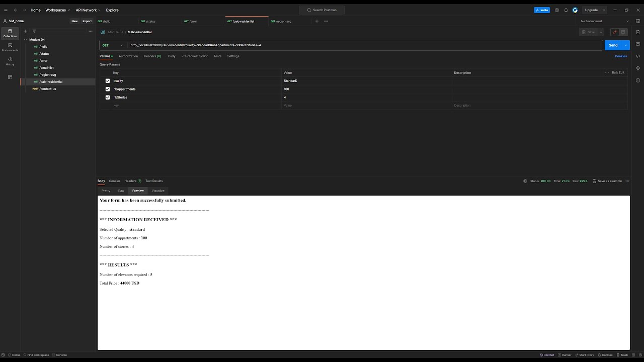Open the request info icon

(x=638, y=80)
